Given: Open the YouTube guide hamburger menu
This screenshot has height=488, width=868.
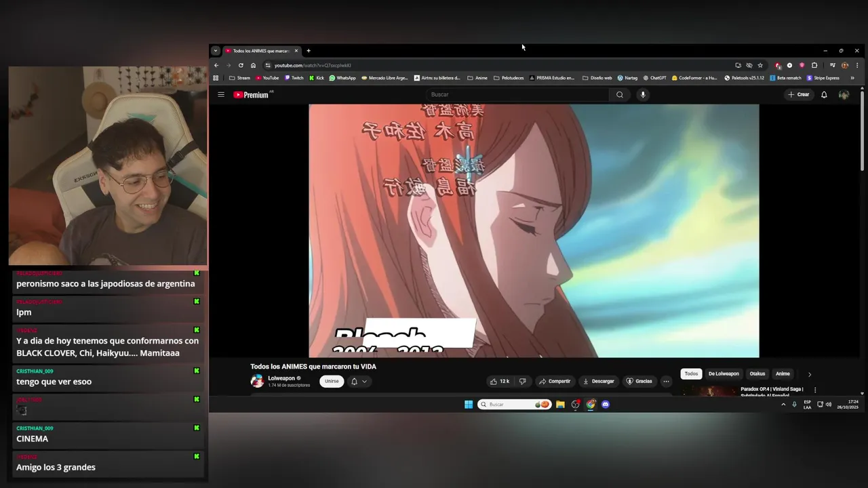Looking at the screenshot, I should coord(220,95).
